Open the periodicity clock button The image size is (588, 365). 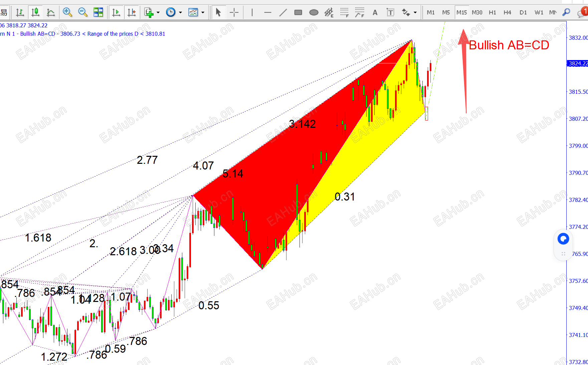tap(171, 13)
